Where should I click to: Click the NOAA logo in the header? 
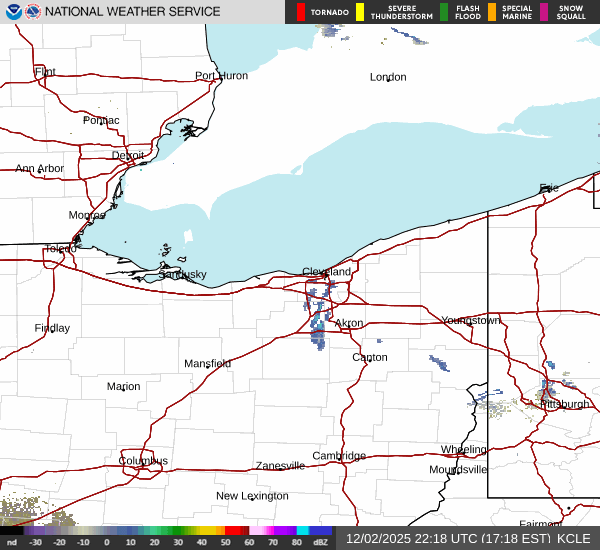pos(13,12)
